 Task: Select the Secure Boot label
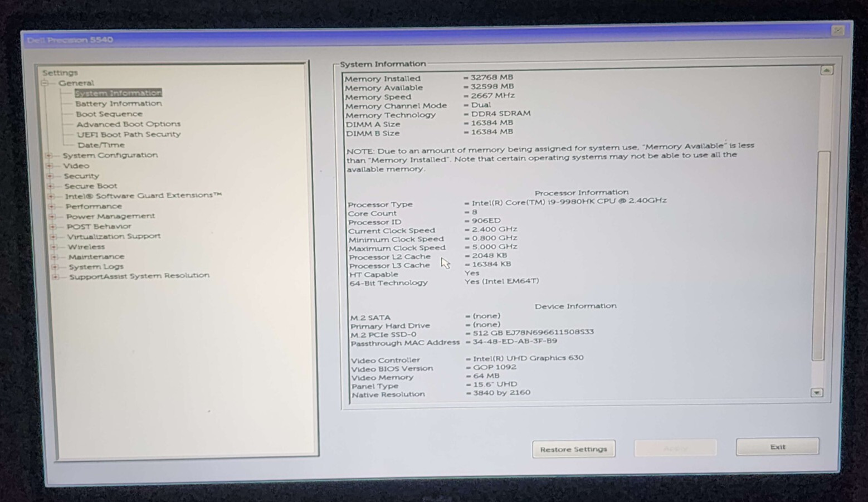pyautogui.click(x=91, y=186)
